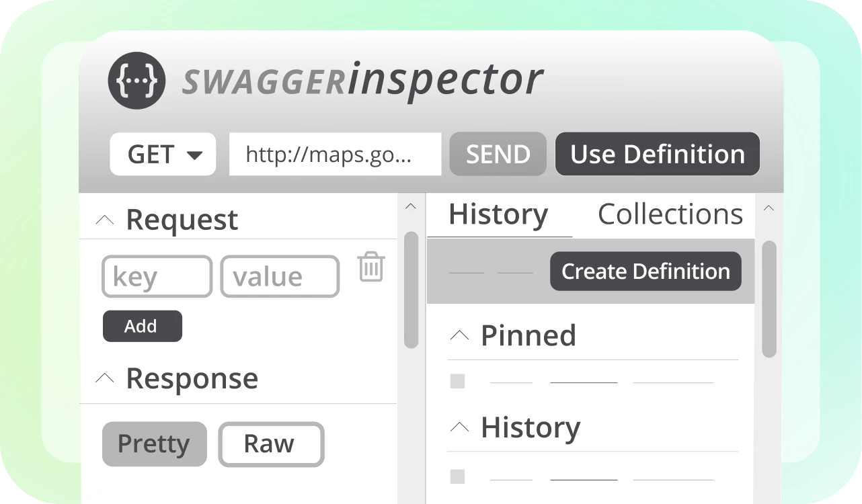The width and height of the screenshot is (862, 504).
Task: Collapse the Request section
Action: (x=106, y=220)
